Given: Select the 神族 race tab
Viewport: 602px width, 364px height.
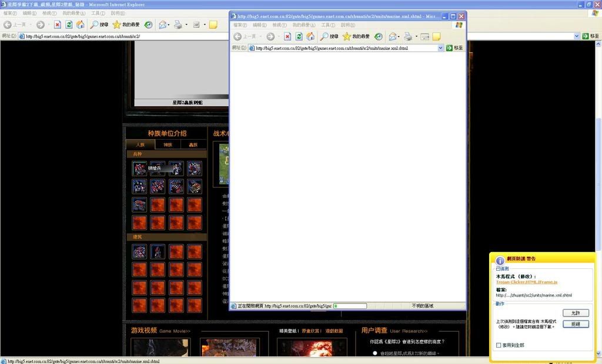Looking at the screenshot, I should tap(168, 144).
